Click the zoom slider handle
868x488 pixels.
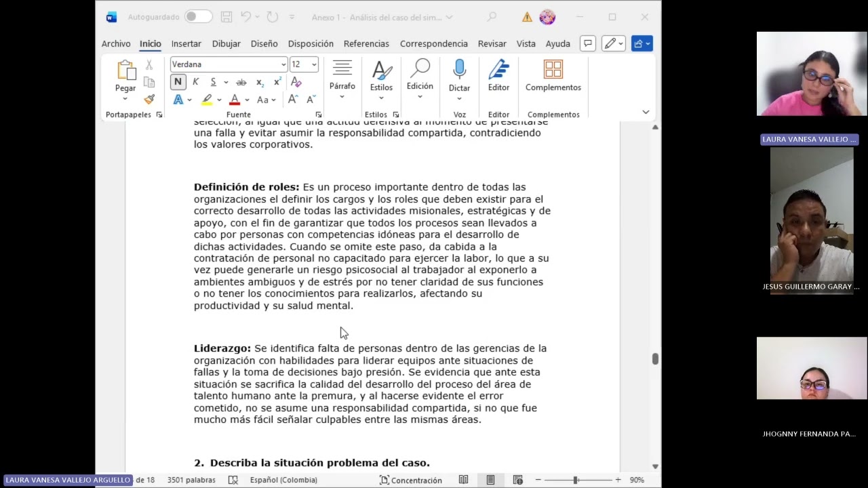[x=575, y=480]
